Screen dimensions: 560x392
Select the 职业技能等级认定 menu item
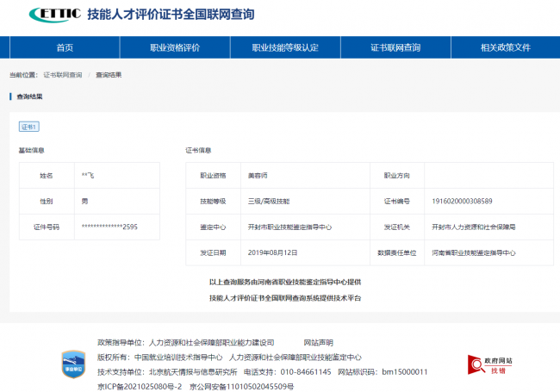tap(285, 48)
